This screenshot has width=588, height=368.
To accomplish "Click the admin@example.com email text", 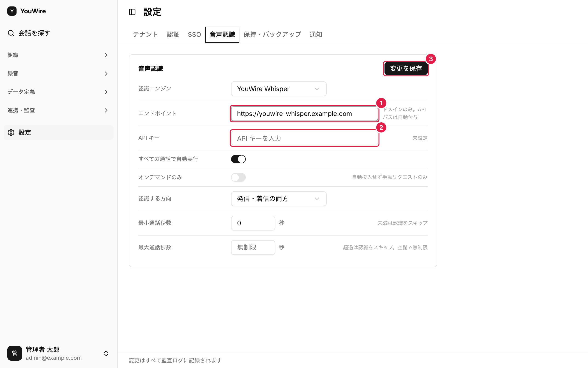I will (54, 358).
